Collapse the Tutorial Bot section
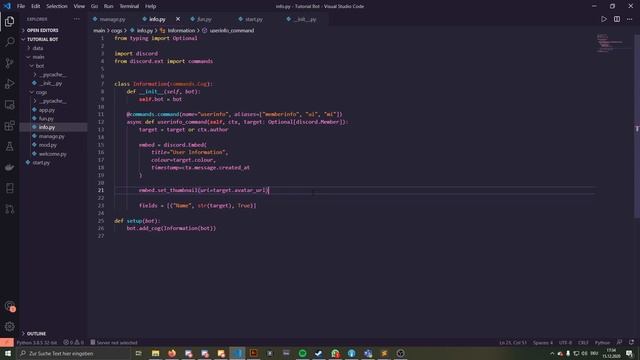 click(x=42, y=39)
